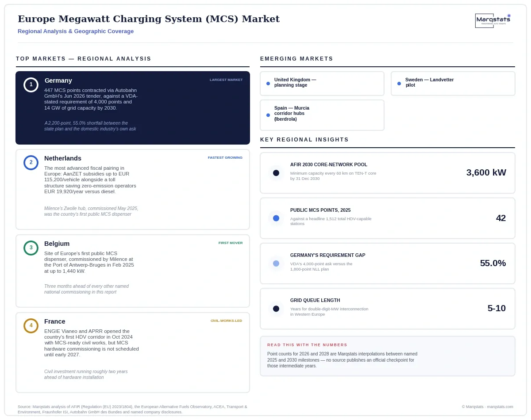Click the blue dot for Public MCS Points, 2025
This screenshot has width=531, height=420.
click(276, 218)
